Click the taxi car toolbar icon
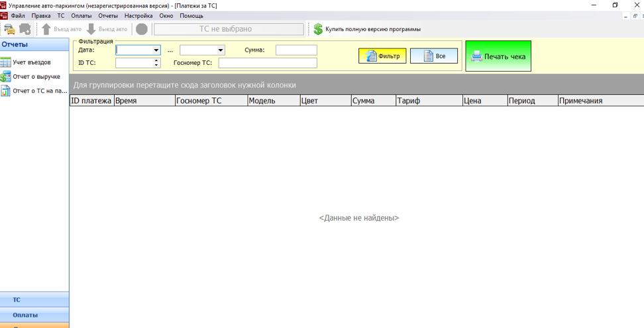Viewport: 644px width, 328px height. (x=9, y=29)
